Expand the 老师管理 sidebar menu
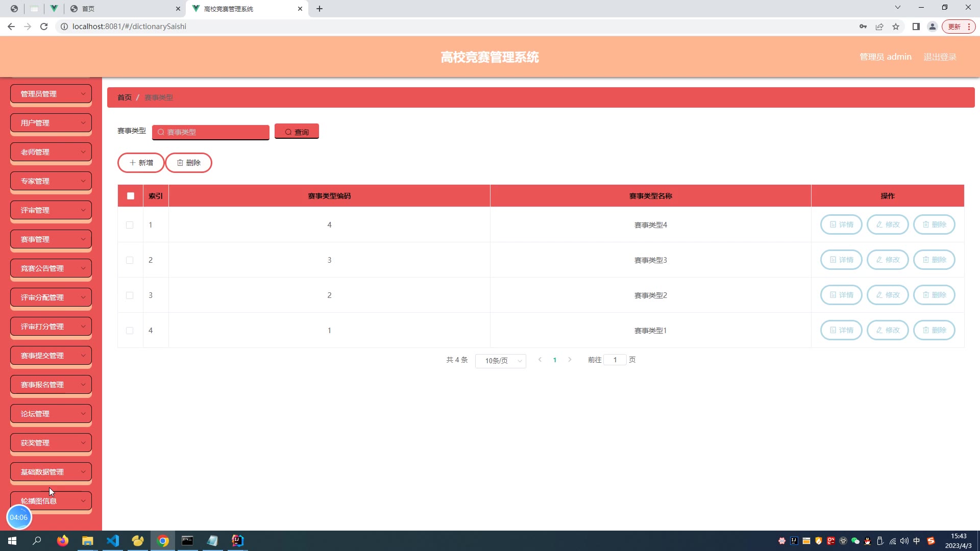 click(x=51, y=152)
